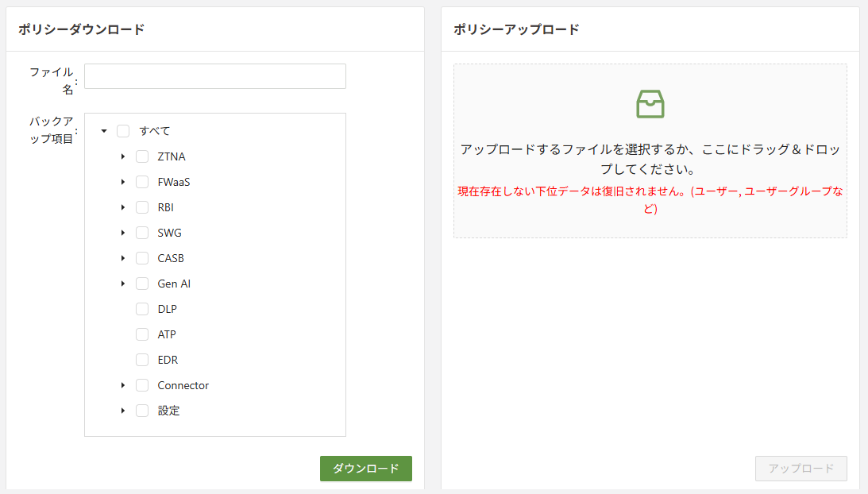Select the Connector tree label

pos(183,385)
